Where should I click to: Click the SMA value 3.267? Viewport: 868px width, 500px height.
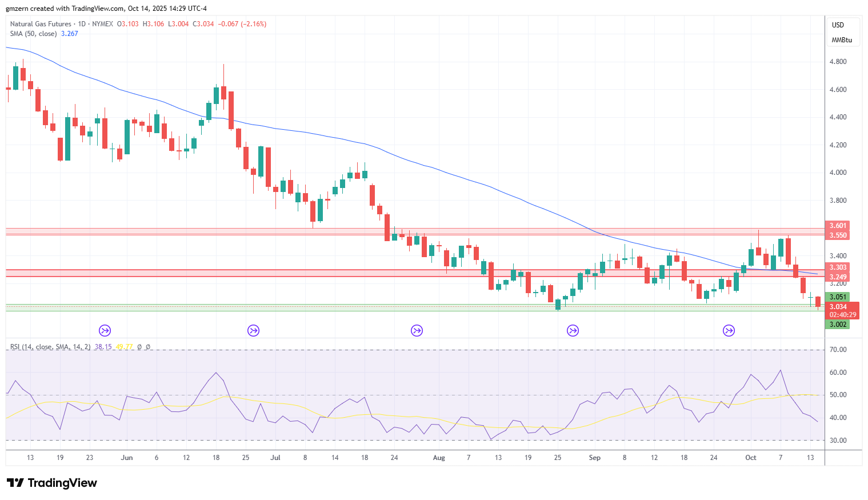point(70,34)
